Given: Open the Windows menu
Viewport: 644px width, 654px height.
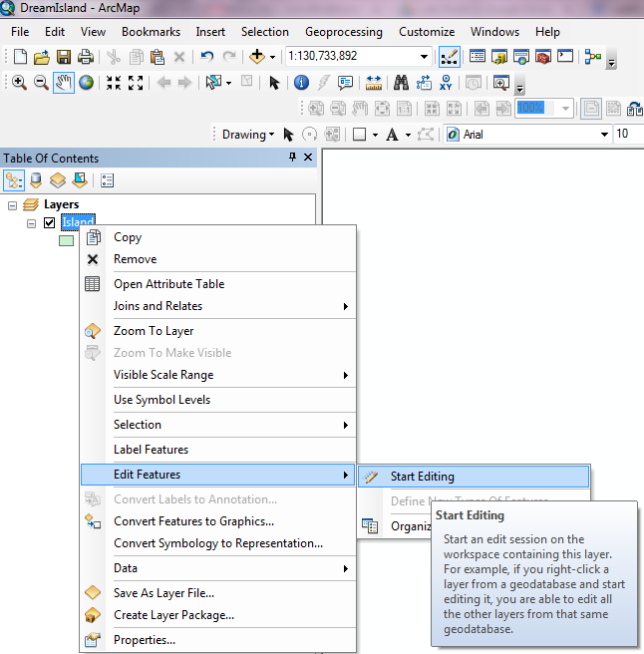Looking at the screenshot, I should pos(494,32).
